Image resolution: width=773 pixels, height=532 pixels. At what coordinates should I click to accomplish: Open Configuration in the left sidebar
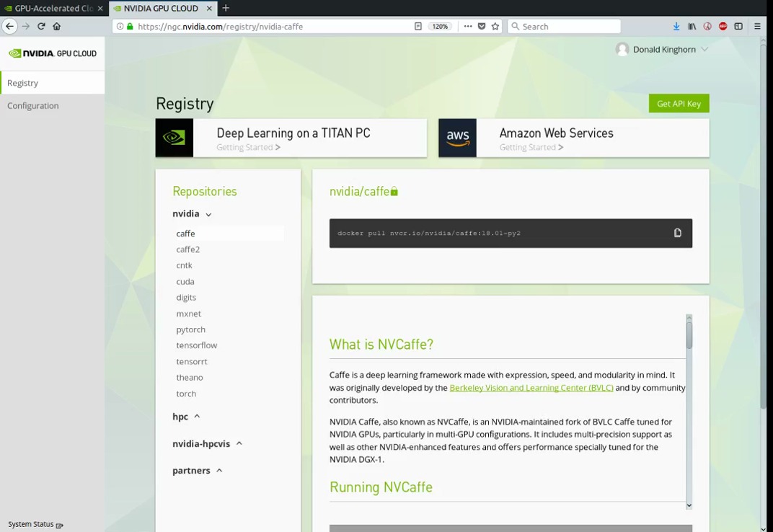click(33, 105)
